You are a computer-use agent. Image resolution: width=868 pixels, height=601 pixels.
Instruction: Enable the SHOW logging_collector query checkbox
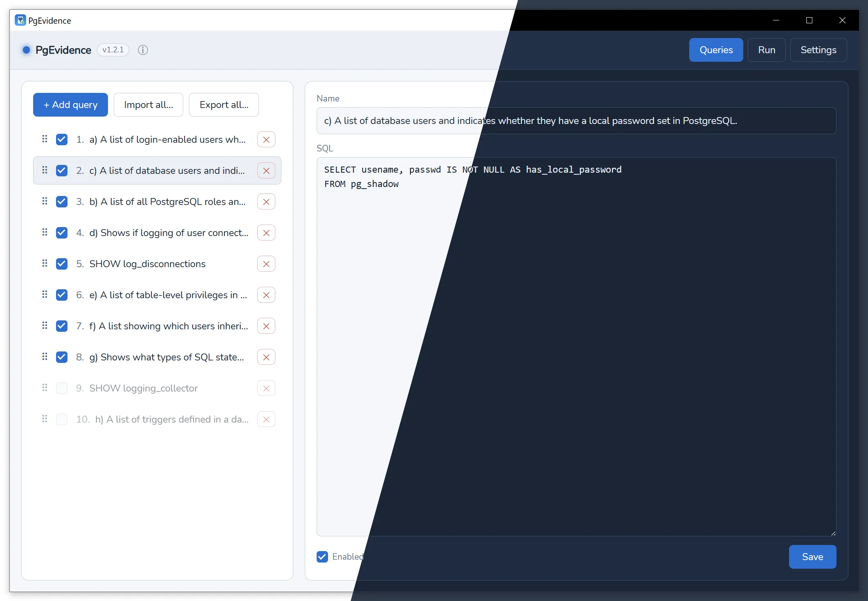[x=62, y=388]
